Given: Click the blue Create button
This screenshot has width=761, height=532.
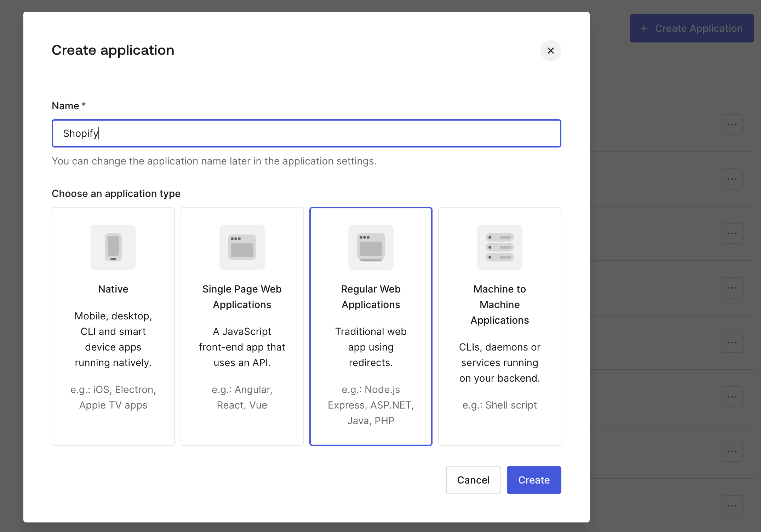Looking at the screenshot, I should click(534, 480).
